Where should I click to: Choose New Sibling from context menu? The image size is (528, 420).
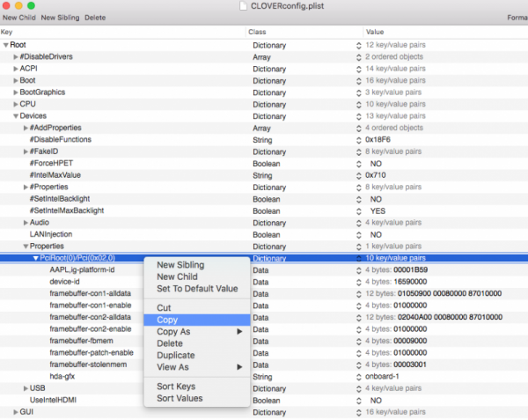(197, 265)
